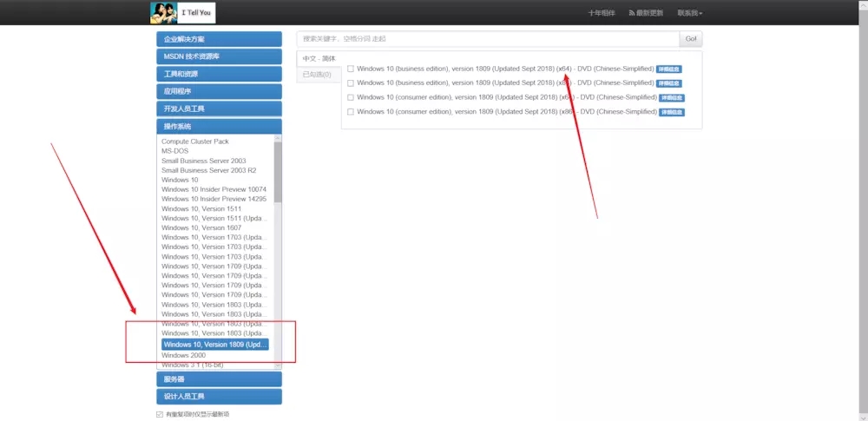Expand the 服务器 category
This screenshot has height=421, width=868.
coord(220,379)
